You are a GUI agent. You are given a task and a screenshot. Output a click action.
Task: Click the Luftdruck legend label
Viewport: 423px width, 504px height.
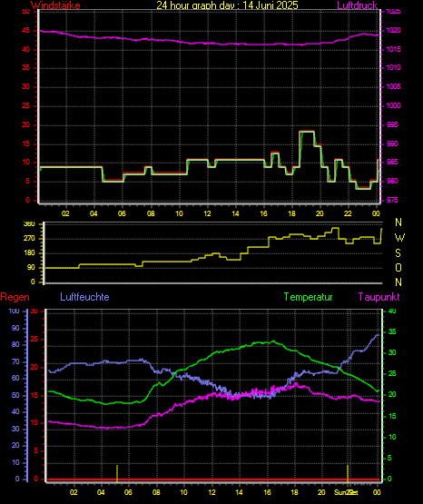[x=357, y=5]
